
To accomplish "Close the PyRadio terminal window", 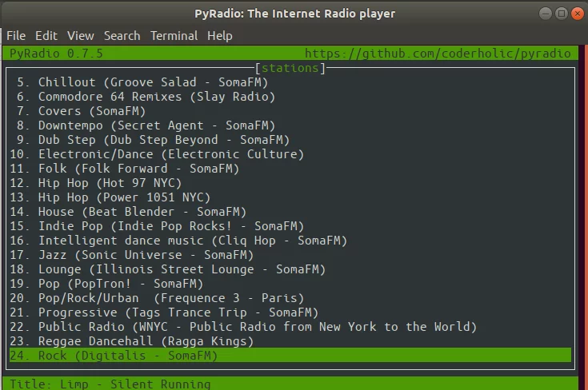I will coord(578,14).
